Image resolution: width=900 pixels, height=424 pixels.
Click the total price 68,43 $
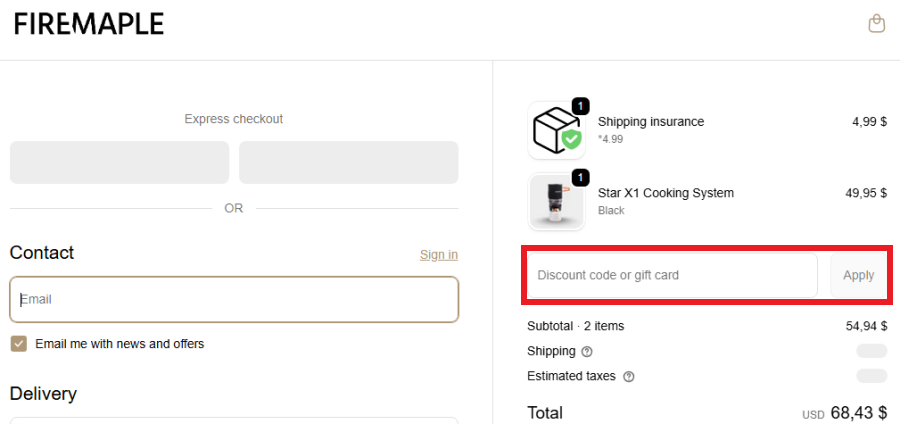[x=857, y=412]
